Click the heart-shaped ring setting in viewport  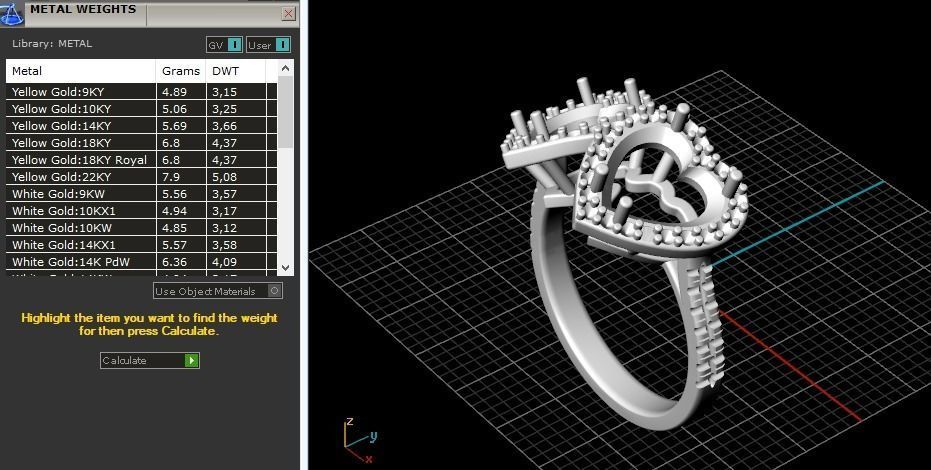point(659,181)
